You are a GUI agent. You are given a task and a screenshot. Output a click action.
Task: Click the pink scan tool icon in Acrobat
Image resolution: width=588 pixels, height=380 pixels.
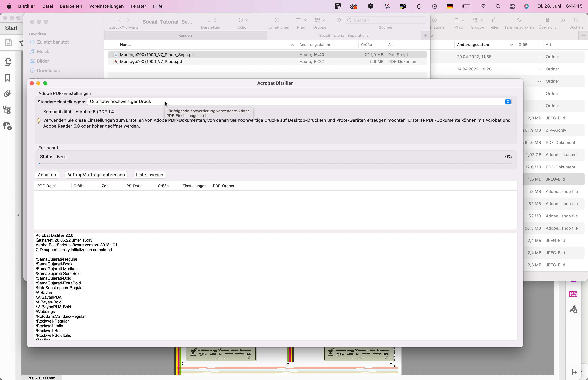[x=573, y=294]
